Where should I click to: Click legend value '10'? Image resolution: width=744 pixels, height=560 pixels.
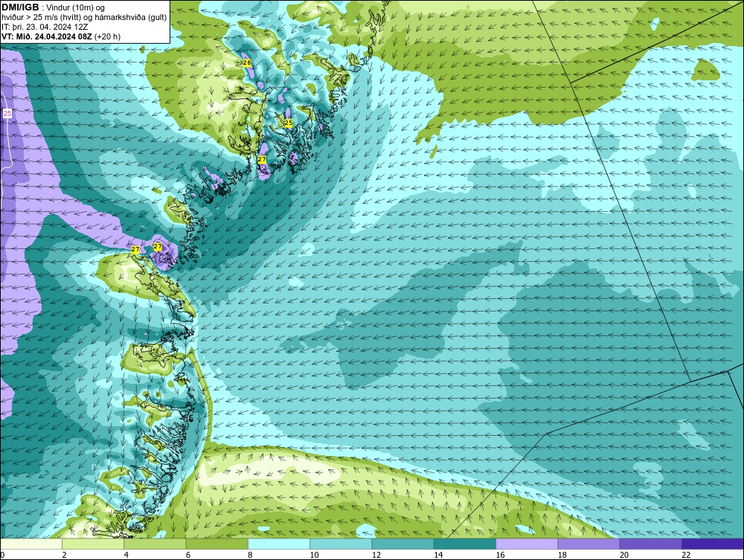(314, 556)
